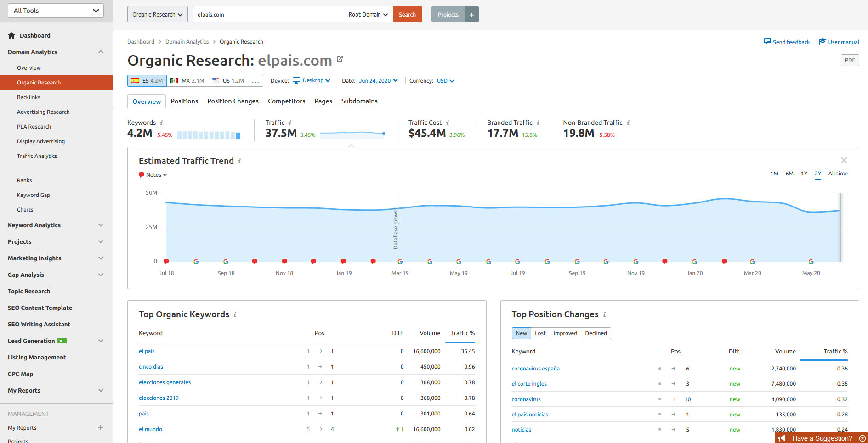Click the Keywords trend bar chart

point(209,135)
